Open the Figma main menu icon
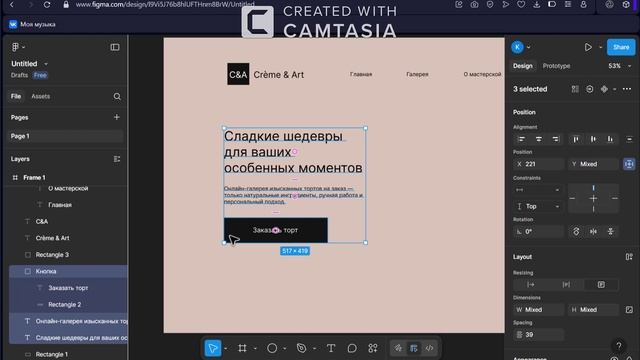This screenshot has height=360, width=640. pyautogui.click(x=16, y=47)
